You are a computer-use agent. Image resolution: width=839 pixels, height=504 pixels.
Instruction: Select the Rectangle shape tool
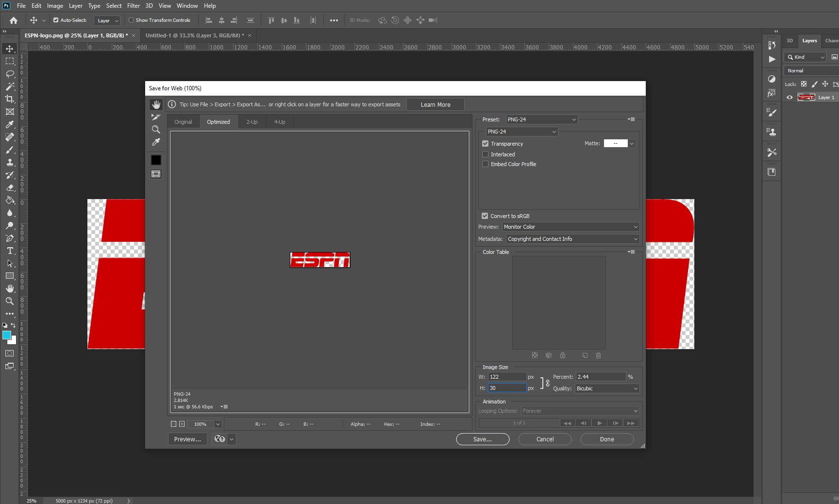(x=10, y=276)
